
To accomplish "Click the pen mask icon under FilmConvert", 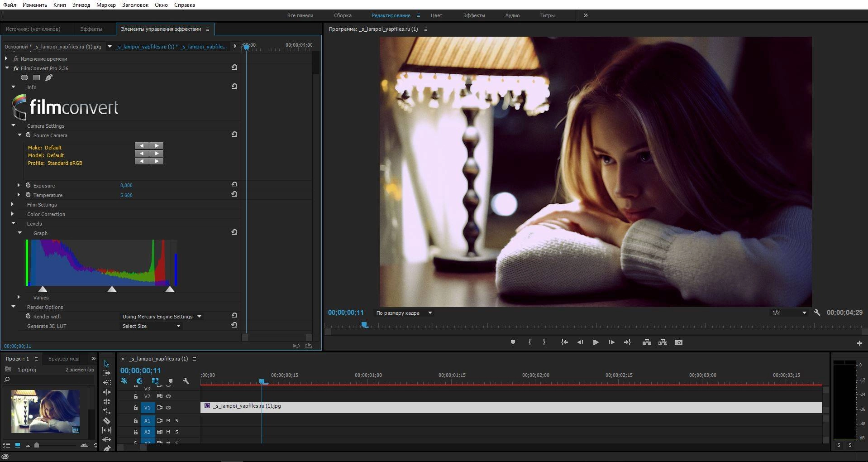I will tap(49, 77).
